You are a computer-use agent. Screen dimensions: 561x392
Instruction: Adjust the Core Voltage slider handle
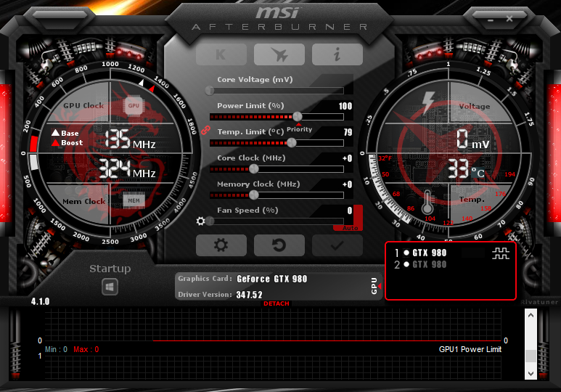210,91
